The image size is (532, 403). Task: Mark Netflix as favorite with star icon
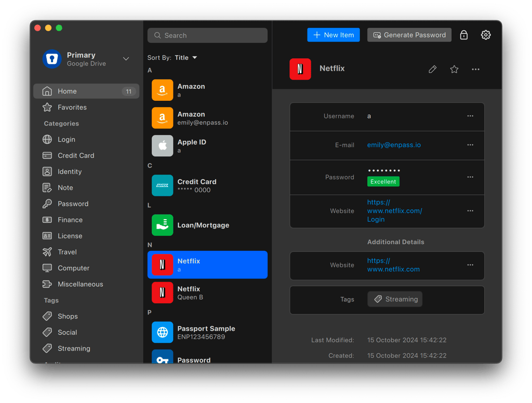454,69
